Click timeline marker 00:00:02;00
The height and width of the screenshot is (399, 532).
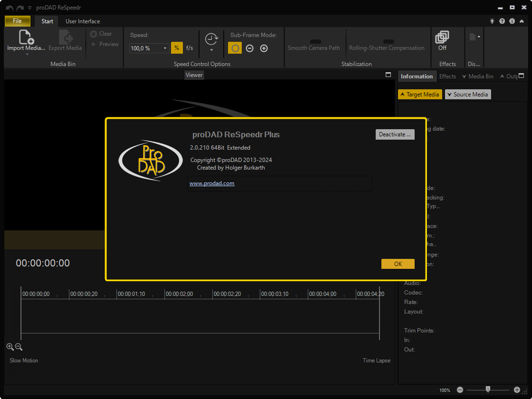coord(179,294)
